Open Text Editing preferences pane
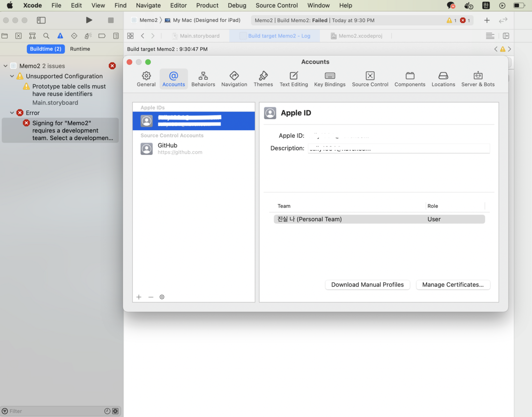This screenshot has height=417, width=532. pos(294,79)
